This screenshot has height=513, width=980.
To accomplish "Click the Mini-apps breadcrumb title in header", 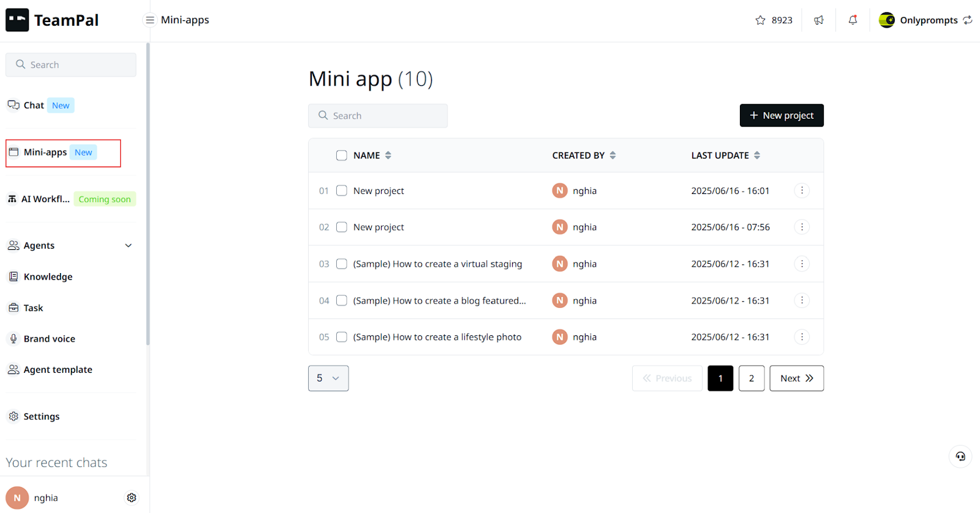I will tap(185, 20).
